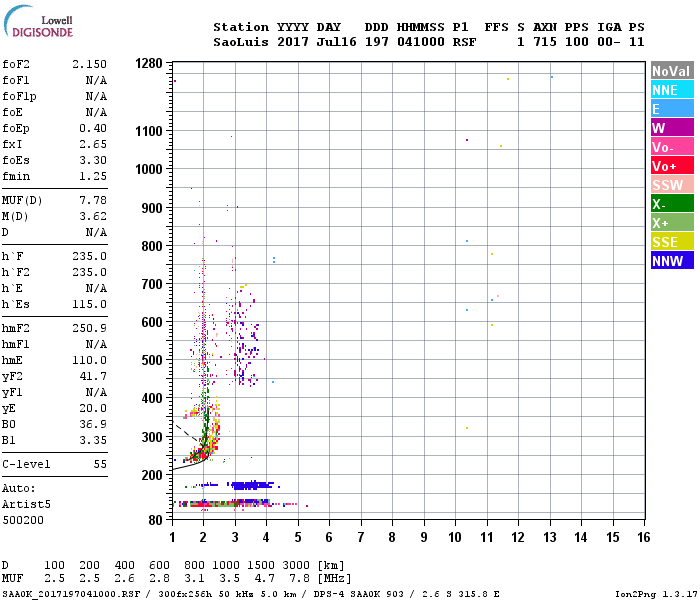Click the Jul16 date in header

[x=337, y=42]
